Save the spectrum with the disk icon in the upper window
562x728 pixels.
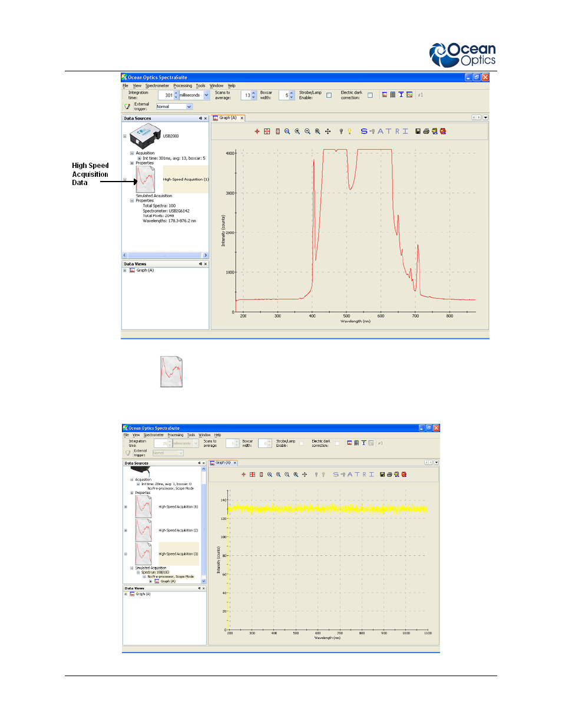point(418,131)
